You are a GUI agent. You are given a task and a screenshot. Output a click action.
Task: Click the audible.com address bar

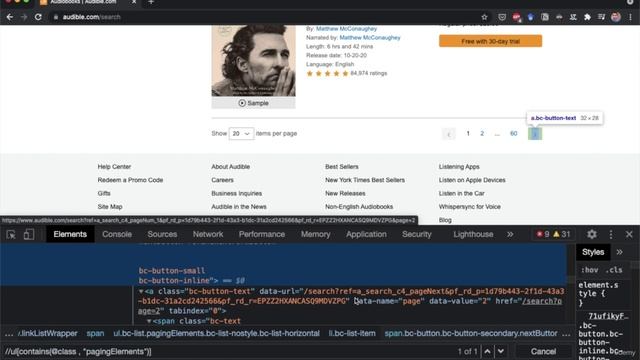265,17
